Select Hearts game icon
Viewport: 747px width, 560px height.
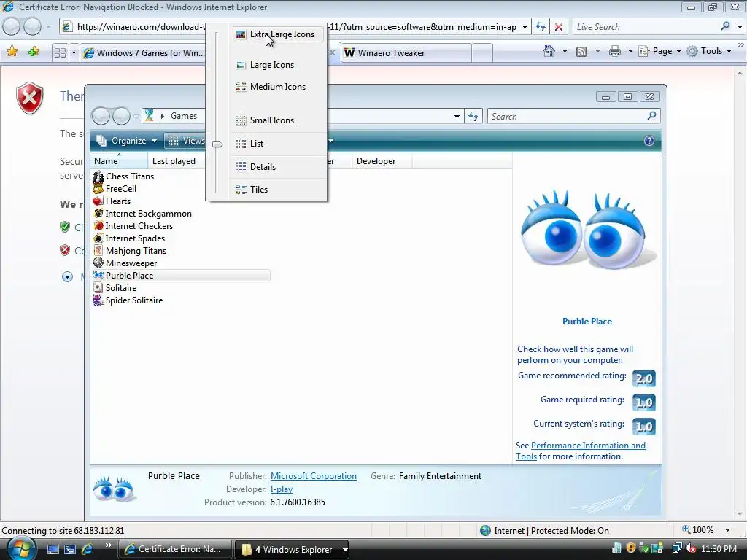(x=98, y=201)
